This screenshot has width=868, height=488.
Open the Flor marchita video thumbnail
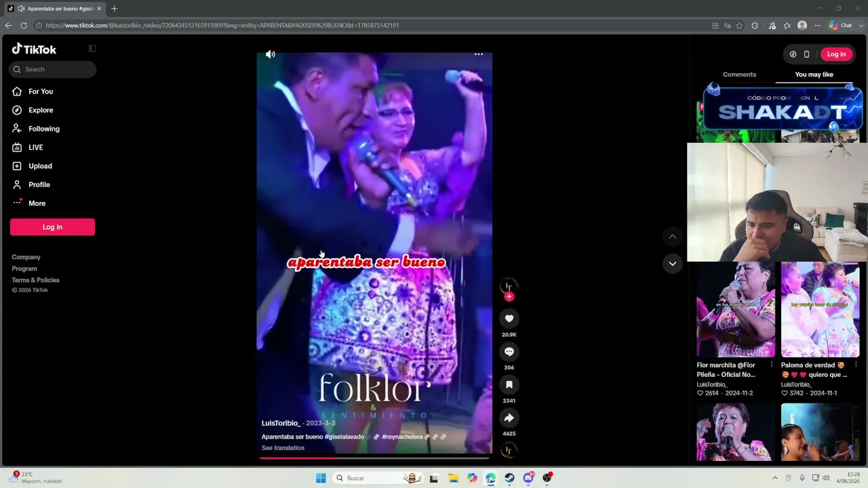tap(736, 309)
